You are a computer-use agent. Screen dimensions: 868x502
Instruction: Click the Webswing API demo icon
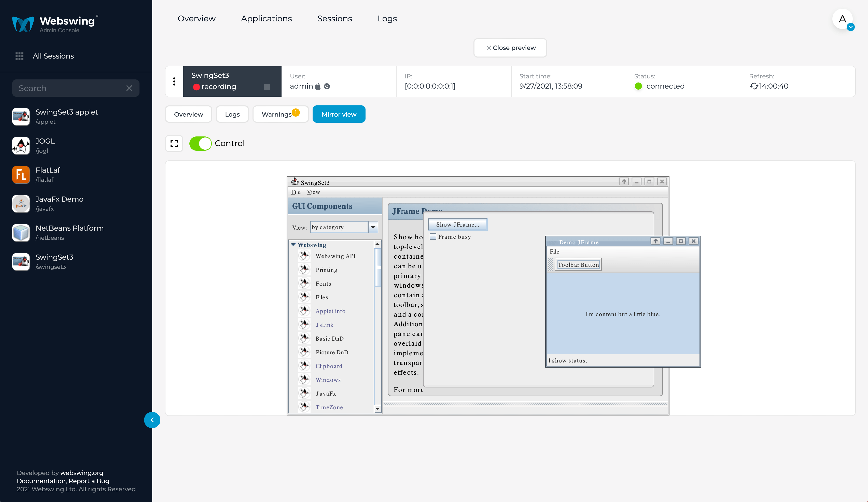304,256
